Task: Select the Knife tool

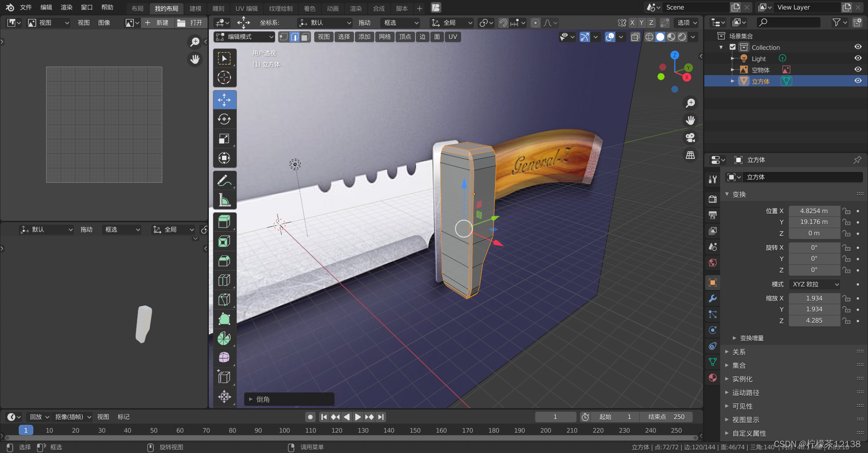Action: (224, 300)
